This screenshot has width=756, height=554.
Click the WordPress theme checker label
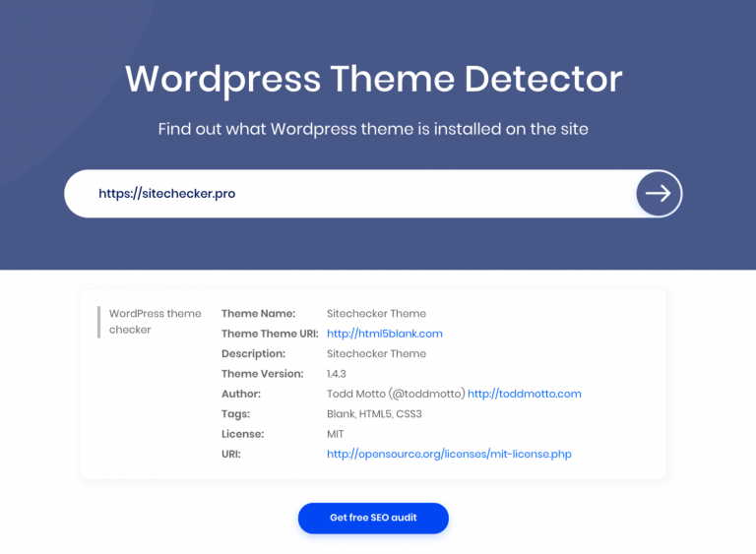click(x=155, y=322)
